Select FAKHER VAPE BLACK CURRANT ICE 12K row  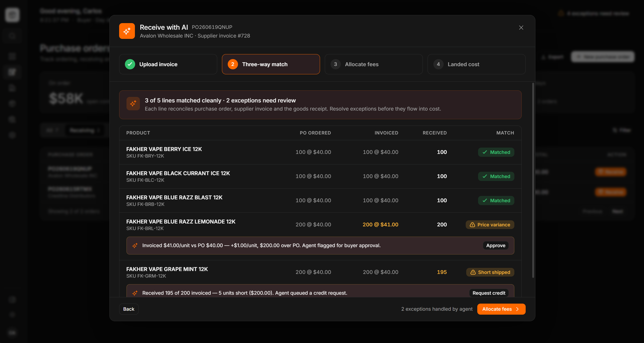[320, 176]
